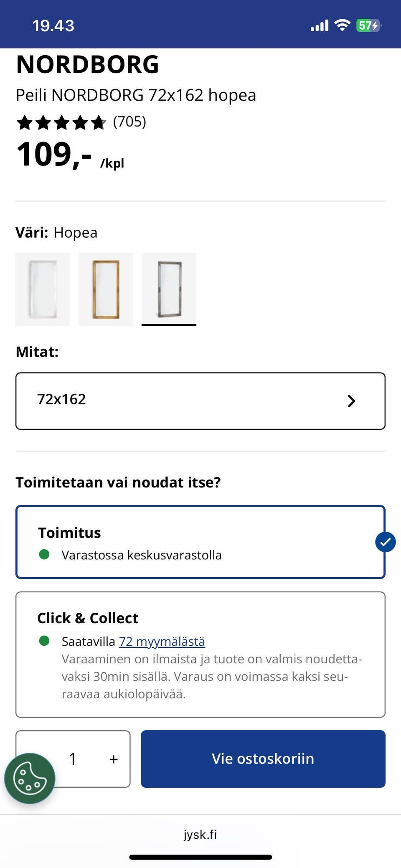Viewport: 401px width, 868px height.
Task: Increase quantity with the plus button
Action: pos(113,759)
